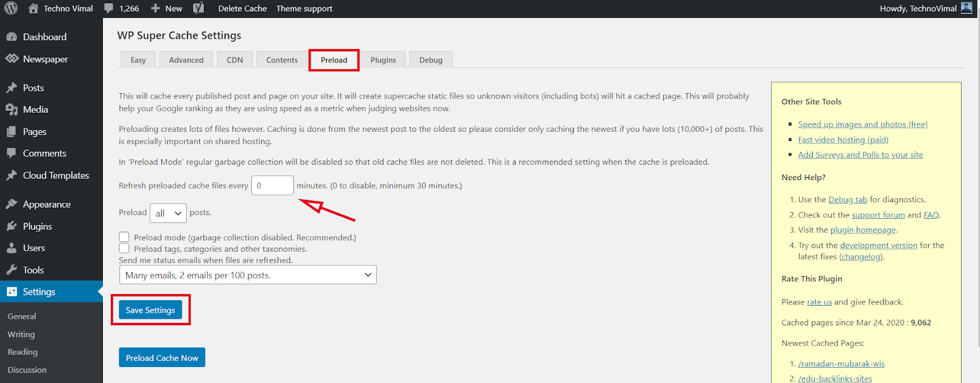Open the Yoast SEO icon in admin bar
The height and width of the screenshot is (383, 980).
198,9
